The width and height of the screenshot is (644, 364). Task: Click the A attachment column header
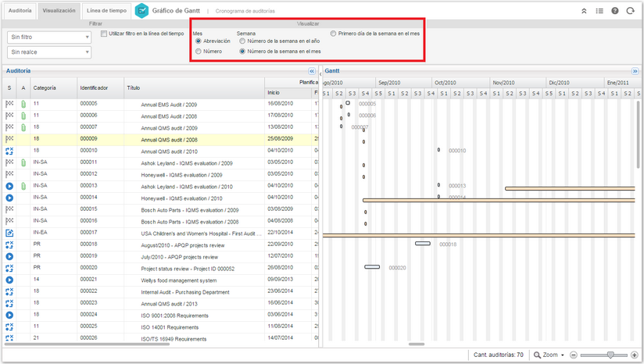pyautogui.click(x=23, y=87)
